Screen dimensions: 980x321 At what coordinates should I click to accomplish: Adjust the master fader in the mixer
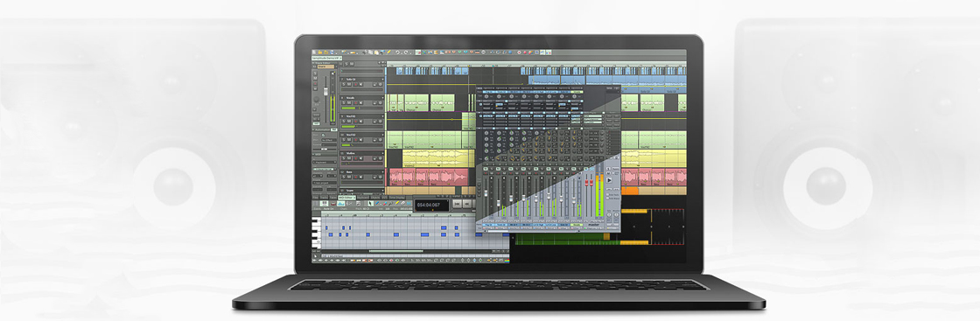point(589,182)
